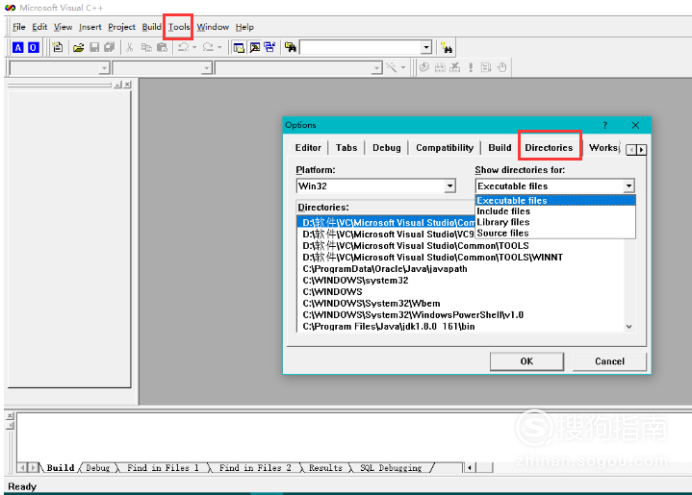Open the WizardBar actions dropdown arrow

403,68
